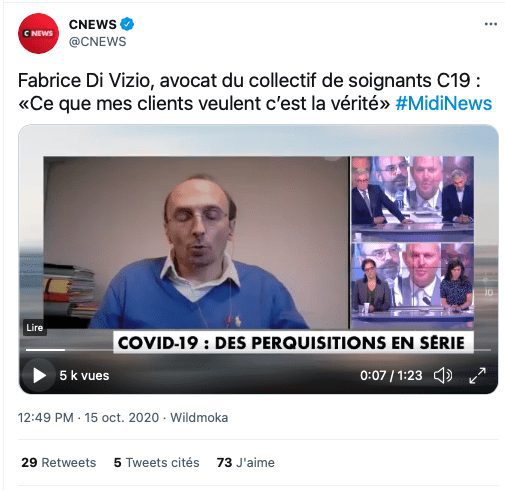Click the CNEWS display name

pos(92,24)
